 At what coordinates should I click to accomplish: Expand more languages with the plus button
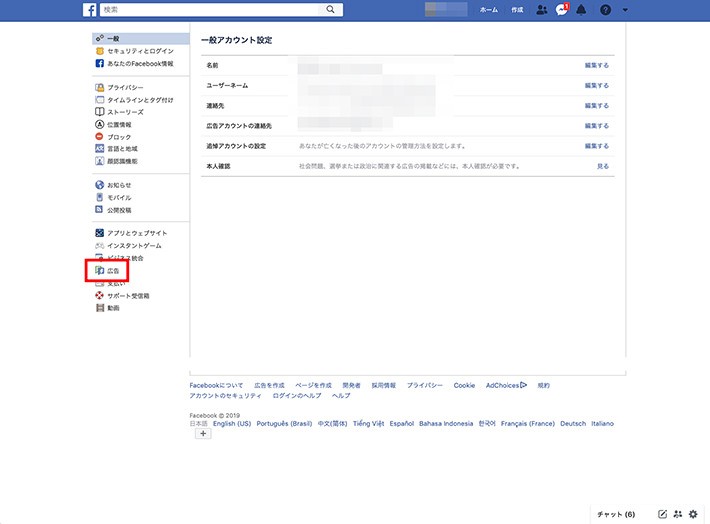pos(203,434)
